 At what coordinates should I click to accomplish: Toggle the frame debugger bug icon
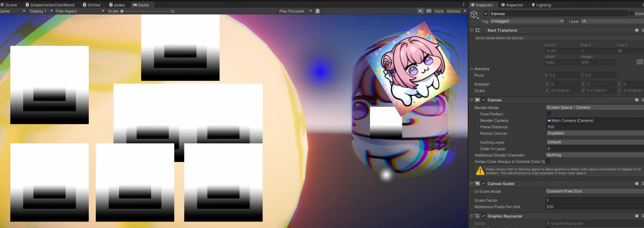[317, 11]
